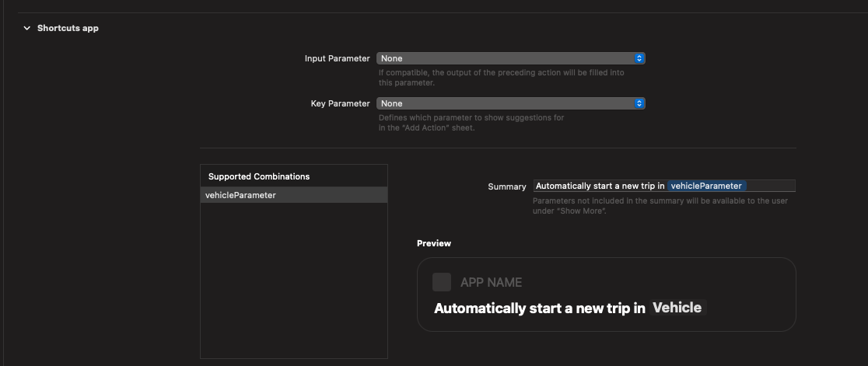Click the Supported Combinations header
The height and width of the screenshot is (366, 868).
tap(258, 176)
